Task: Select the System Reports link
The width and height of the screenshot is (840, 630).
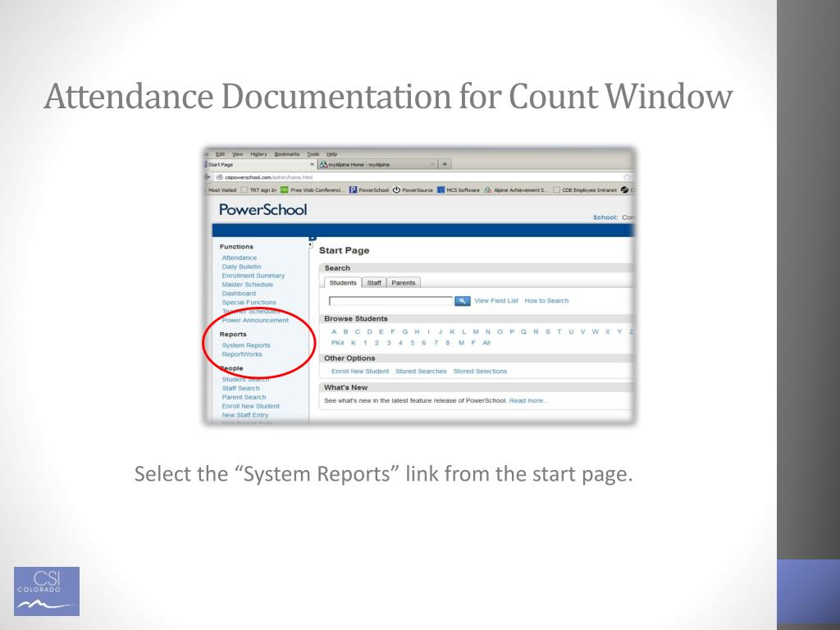Action: tap(246, 345)
